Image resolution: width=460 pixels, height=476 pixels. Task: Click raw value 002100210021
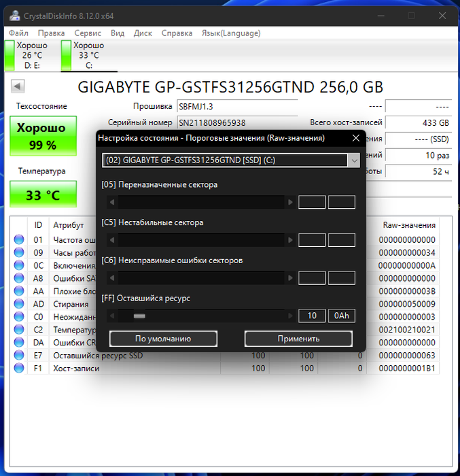pos(407,330)
